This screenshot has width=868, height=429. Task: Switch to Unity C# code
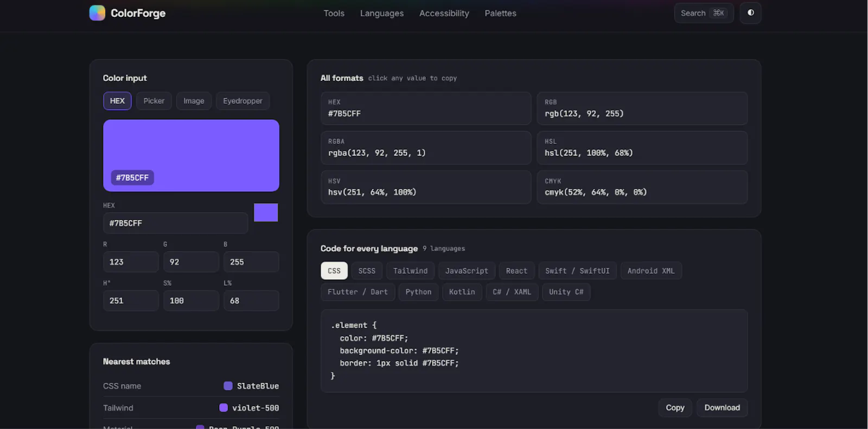(566, 292)
